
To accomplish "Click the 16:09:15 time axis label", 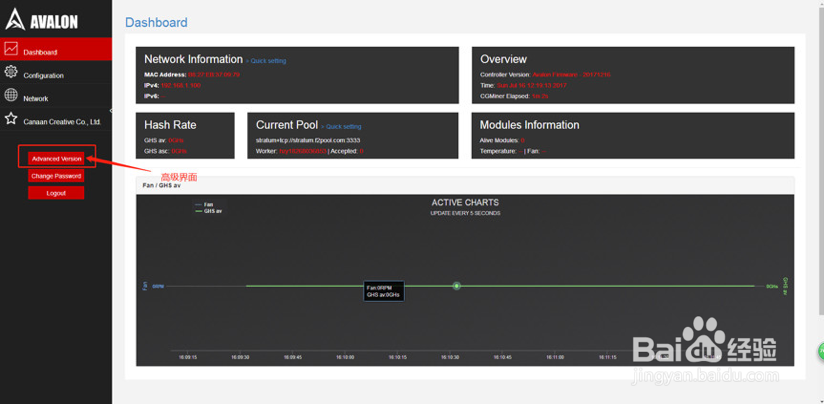I will coord(188,357).
